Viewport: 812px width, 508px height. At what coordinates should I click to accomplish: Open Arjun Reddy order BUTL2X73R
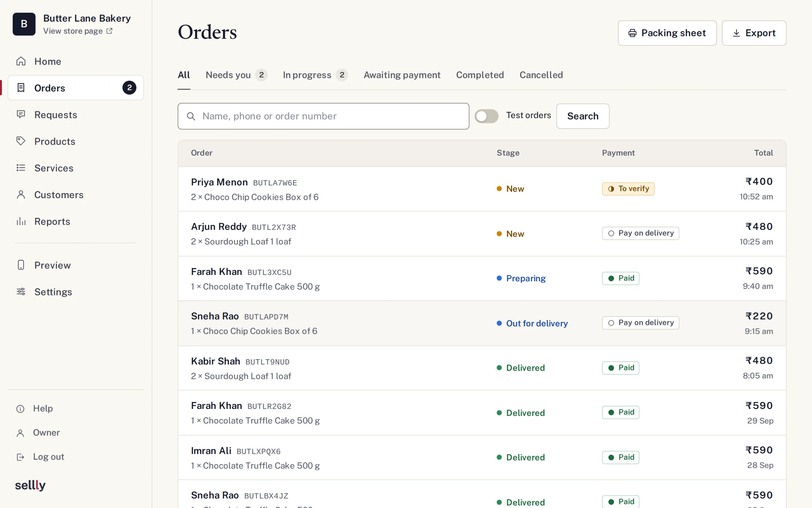[482, 234]
